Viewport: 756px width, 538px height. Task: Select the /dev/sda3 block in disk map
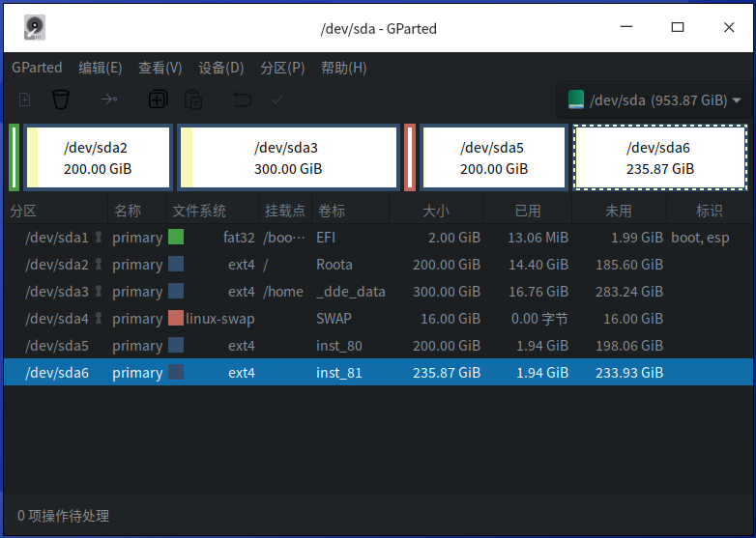click(288, 157)
